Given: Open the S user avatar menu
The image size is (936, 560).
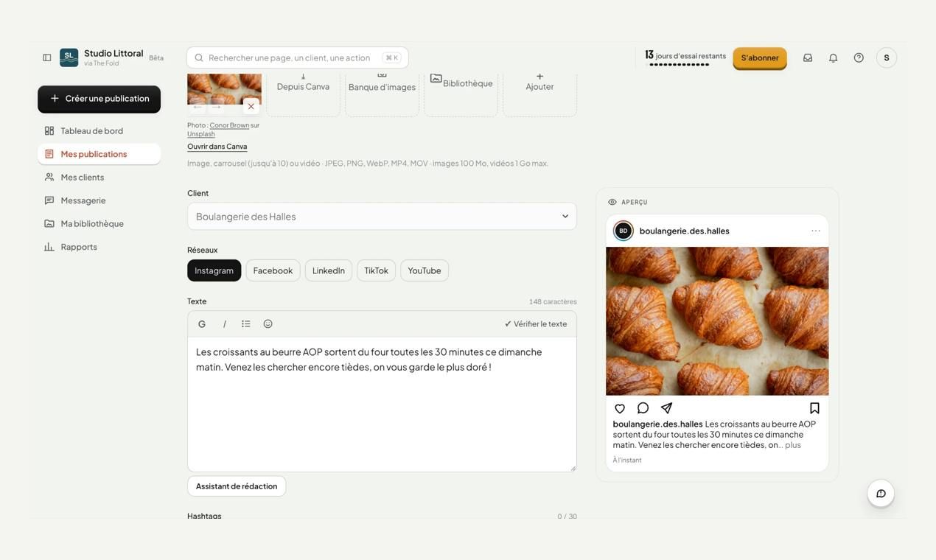Looking at the screenshot, I should click(x=887, y=57).
